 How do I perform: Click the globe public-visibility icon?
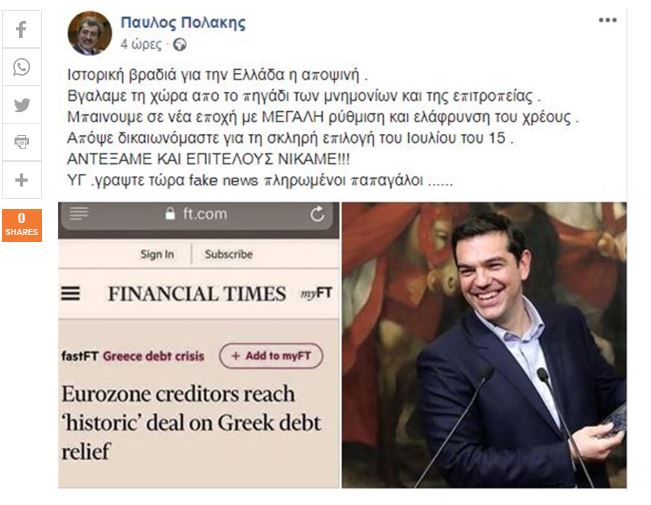pyautogui.click(x=180, y=44)
